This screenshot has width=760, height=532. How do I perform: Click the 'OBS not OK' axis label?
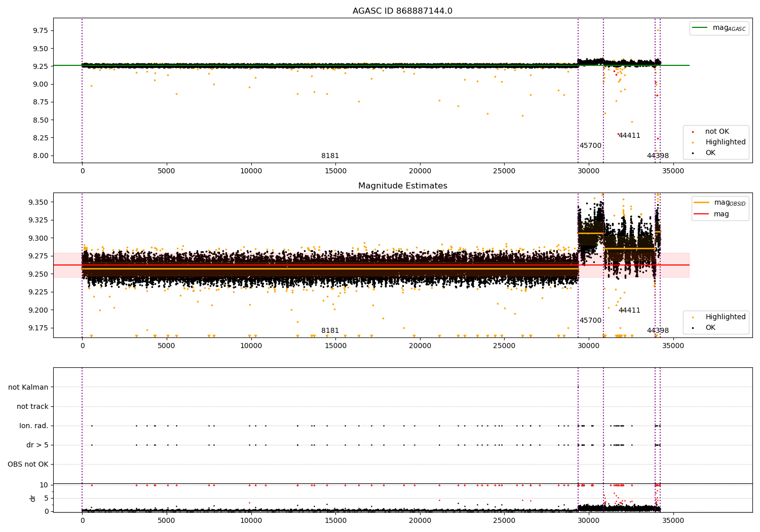(x=28, y=464)
